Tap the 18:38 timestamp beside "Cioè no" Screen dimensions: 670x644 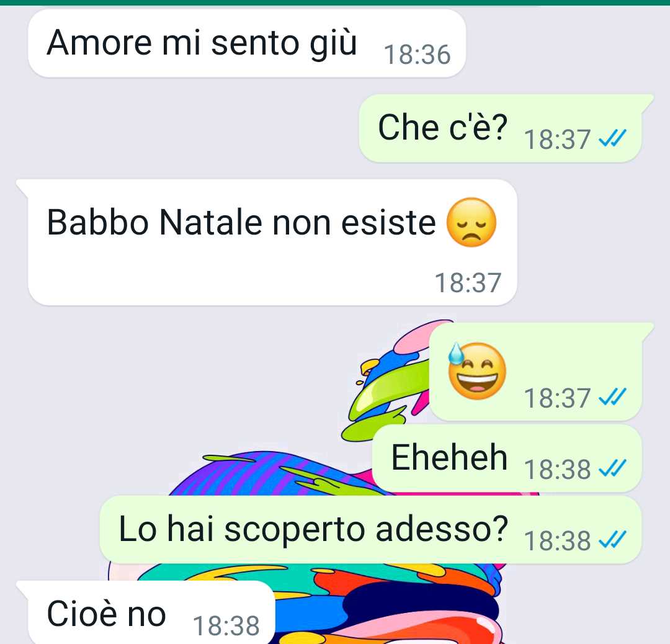(226, 625)
